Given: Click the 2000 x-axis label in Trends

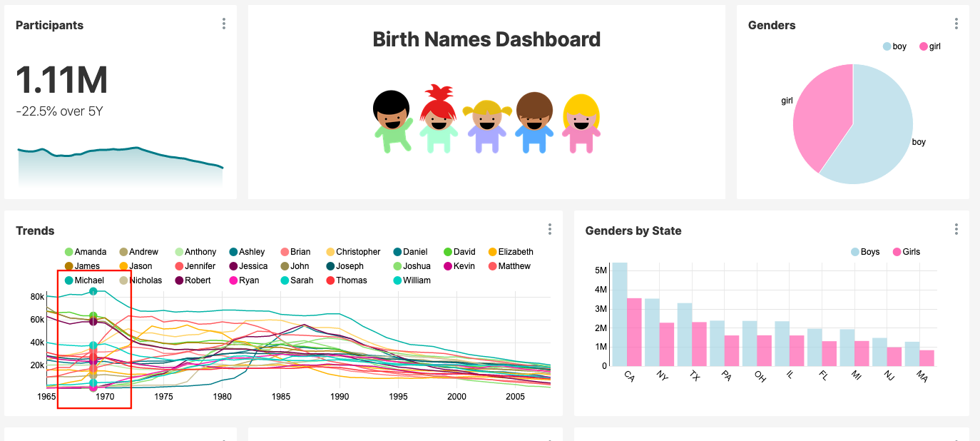Looking at the screenshot, I should [x=456, y=397].
